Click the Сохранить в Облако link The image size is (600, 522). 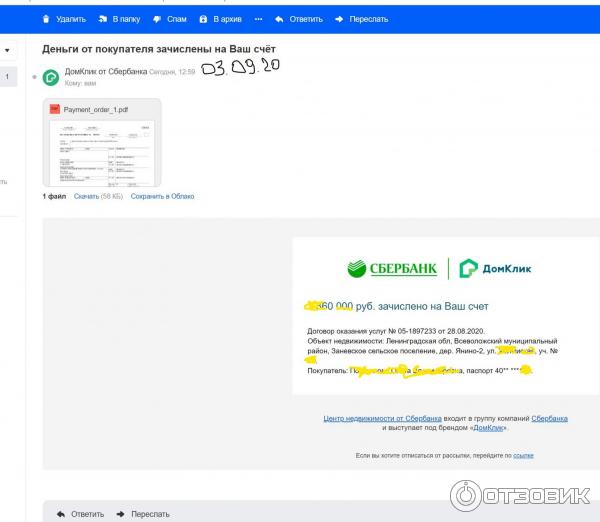(x=162, y=196)
